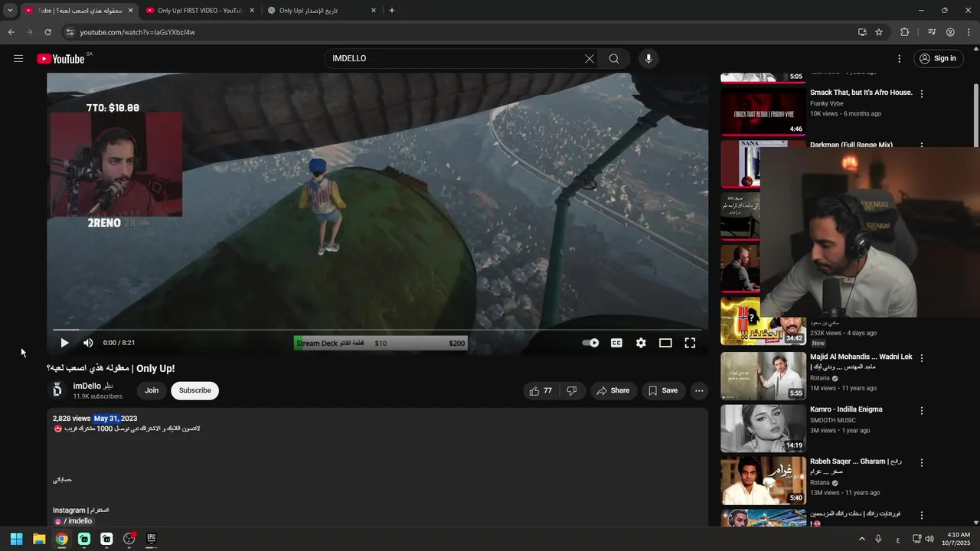980x551 pixels.
Task: Open the tab search dropdown
Action: pyautogui.click(x=10, y=11)
